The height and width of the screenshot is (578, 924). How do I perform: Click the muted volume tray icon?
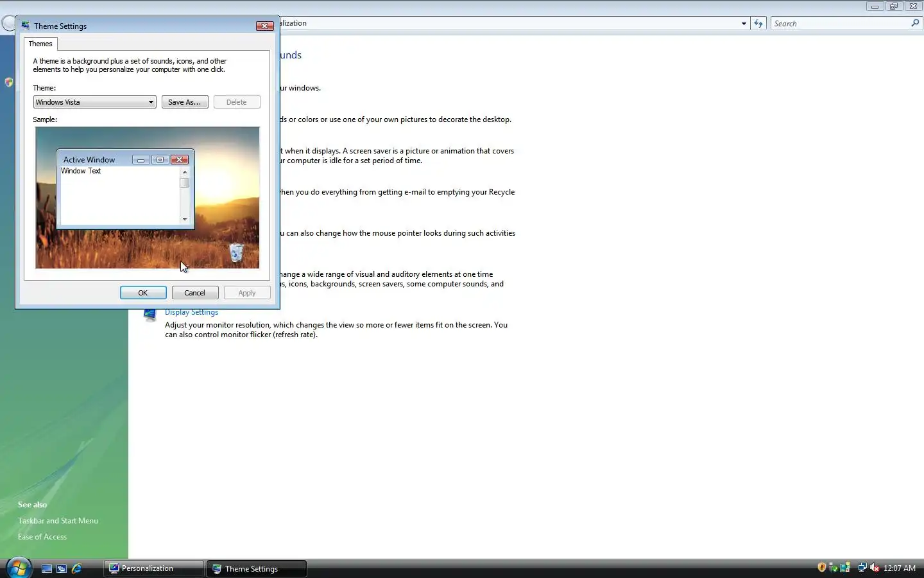coord(874,568)
